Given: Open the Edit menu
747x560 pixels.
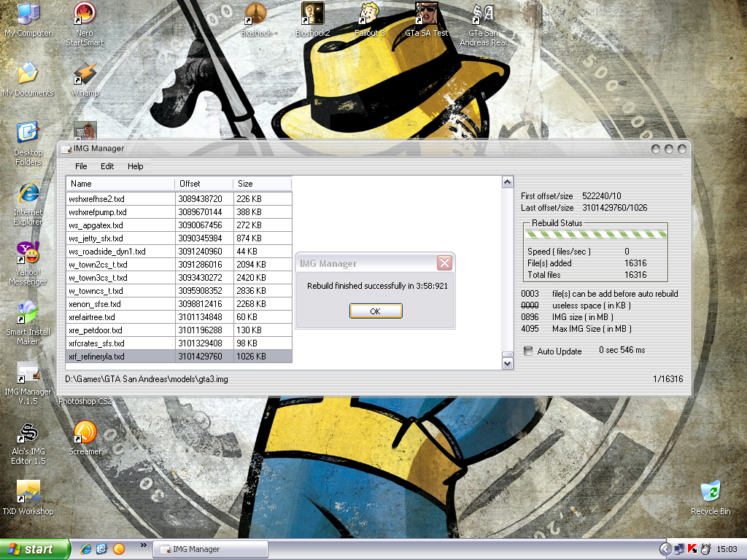Looking at the screenshot, I should pyautogui.click(x=107, y=166).
